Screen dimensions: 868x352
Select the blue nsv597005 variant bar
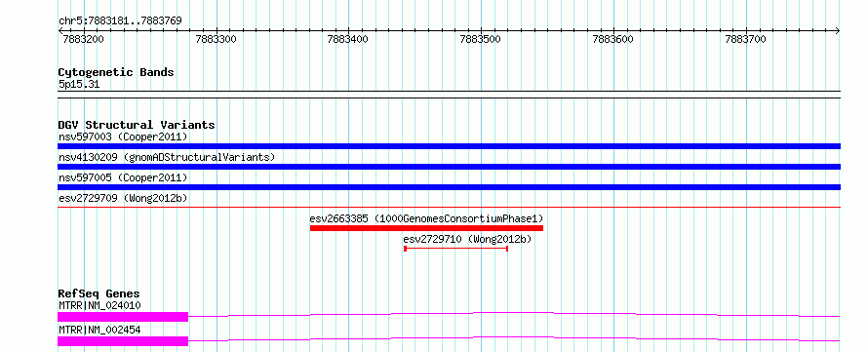(x=449, y=187)
